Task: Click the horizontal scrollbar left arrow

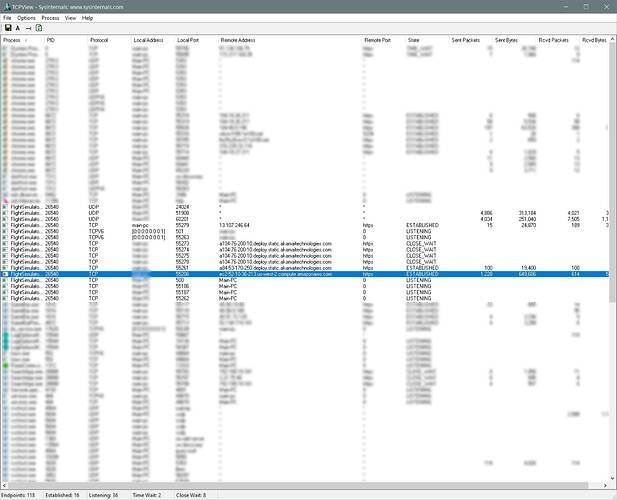Action: pos(4,485)
